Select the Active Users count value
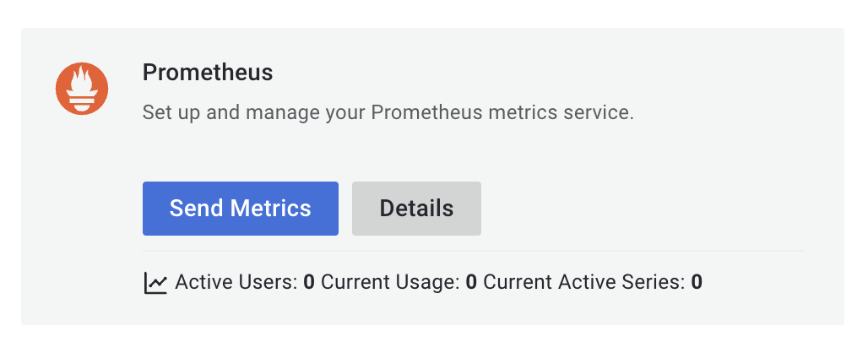868x353 pixels. 309,282
